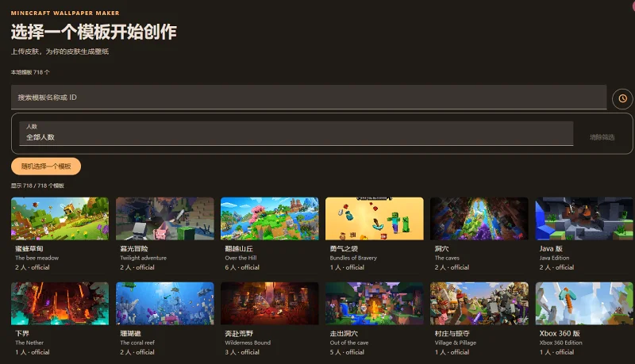Click the 本地模板 718 个 text

(30, 72)
